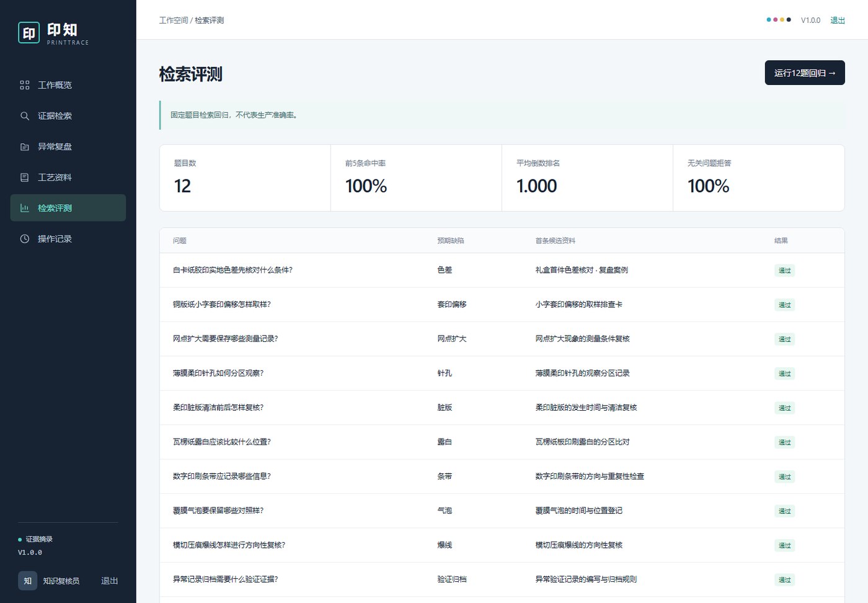Click 首条候选资料 column header
This screenshot has width=868, height=603.
click(x=556, y=241)
